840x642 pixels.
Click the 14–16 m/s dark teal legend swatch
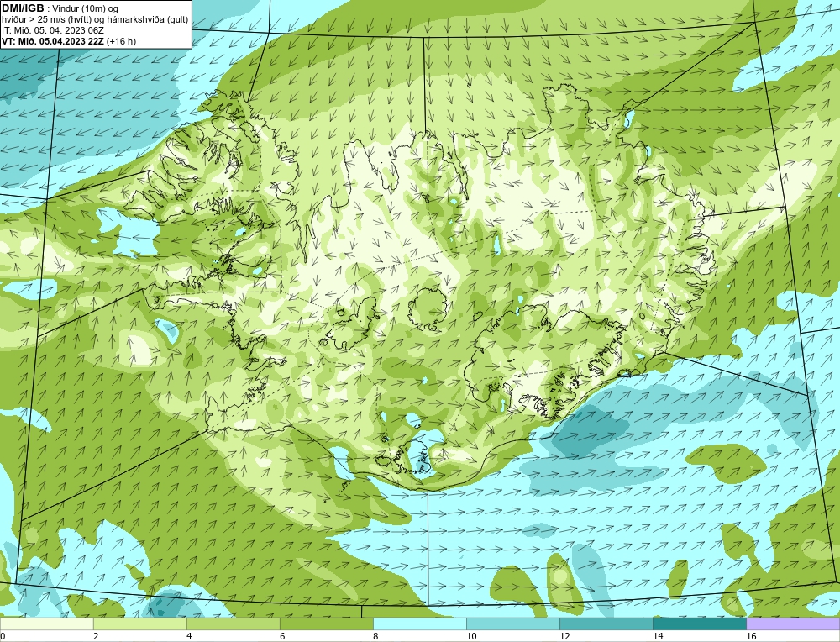coord(699,624)
